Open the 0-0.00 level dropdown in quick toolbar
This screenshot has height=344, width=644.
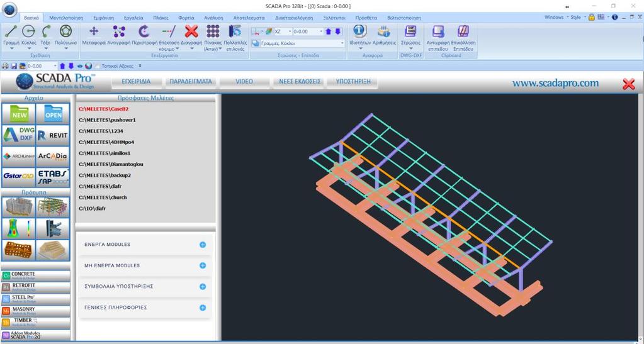55,65
